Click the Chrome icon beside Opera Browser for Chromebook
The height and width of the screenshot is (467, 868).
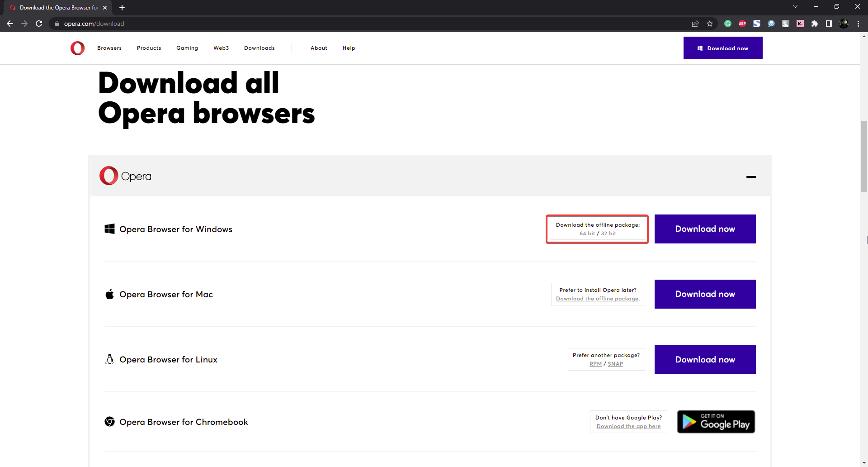point(109,422)
